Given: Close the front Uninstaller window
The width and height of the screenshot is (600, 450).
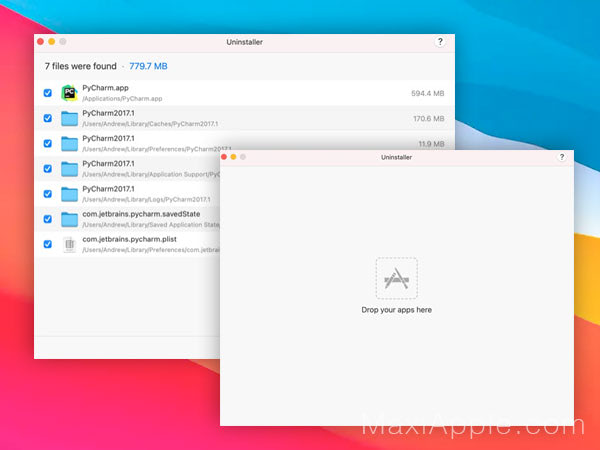Looking at the screenshot, I should 224,157.
